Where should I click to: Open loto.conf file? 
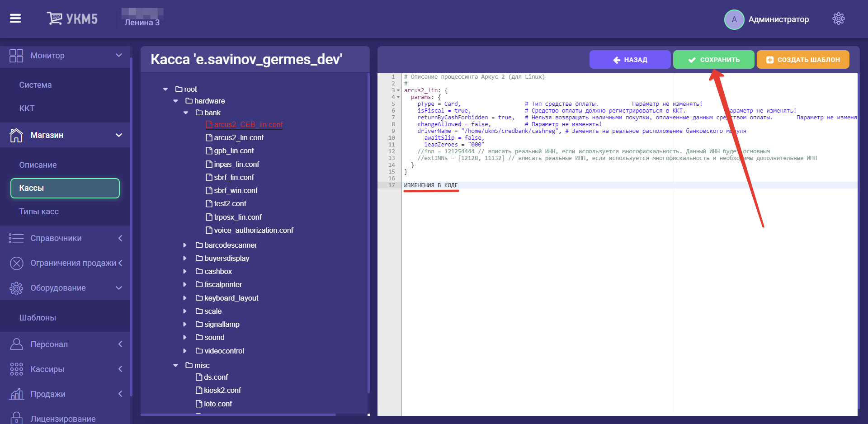click(218, 404)
